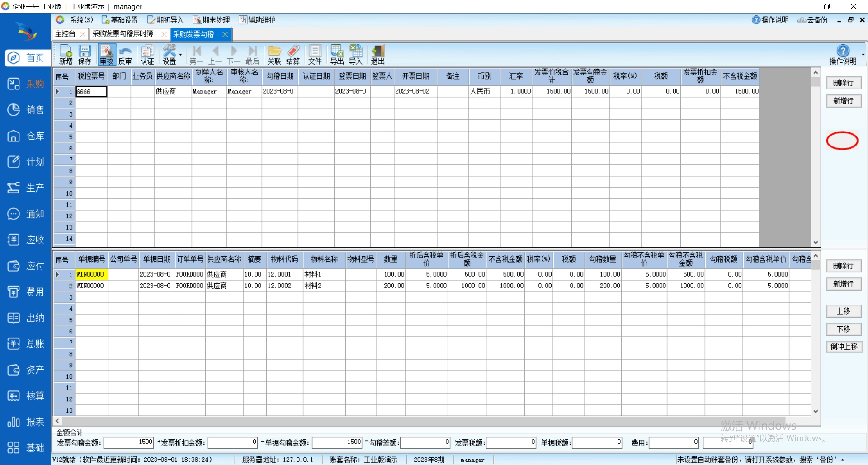Click the upper 删除行 button

coord(843,83)
